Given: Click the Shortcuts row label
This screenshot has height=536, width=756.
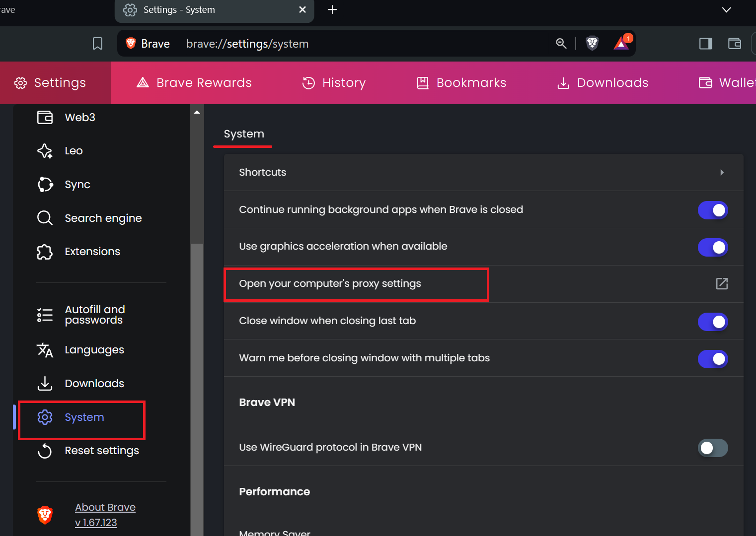Looking at the screenshot, I should [263, 172].
